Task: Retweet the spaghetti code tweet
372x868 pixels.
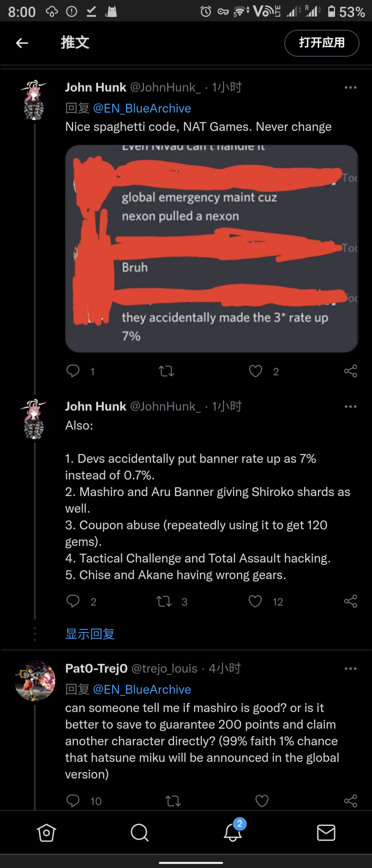Action: (x=166, y=371)
